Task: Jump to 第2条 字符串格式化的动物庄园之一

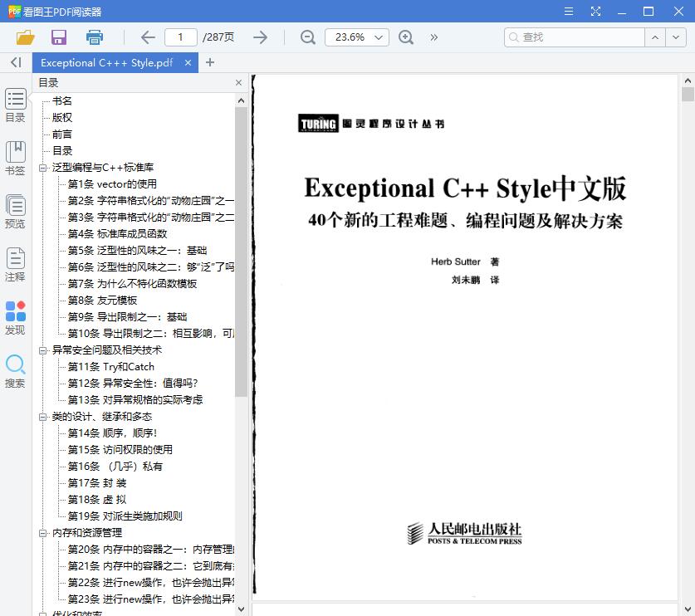Action: tap(150, 201)
